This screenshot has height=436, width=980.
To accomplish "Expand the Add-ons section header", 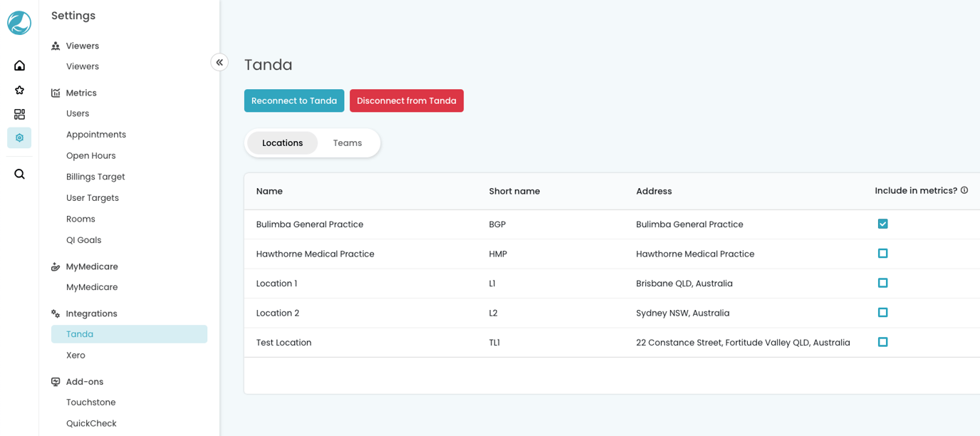I will (x=84, y=382).
